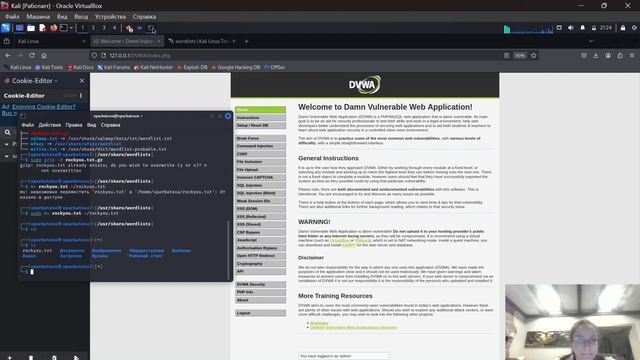Close the Cookie-Editor sidebar

click(x=82, y=81)
